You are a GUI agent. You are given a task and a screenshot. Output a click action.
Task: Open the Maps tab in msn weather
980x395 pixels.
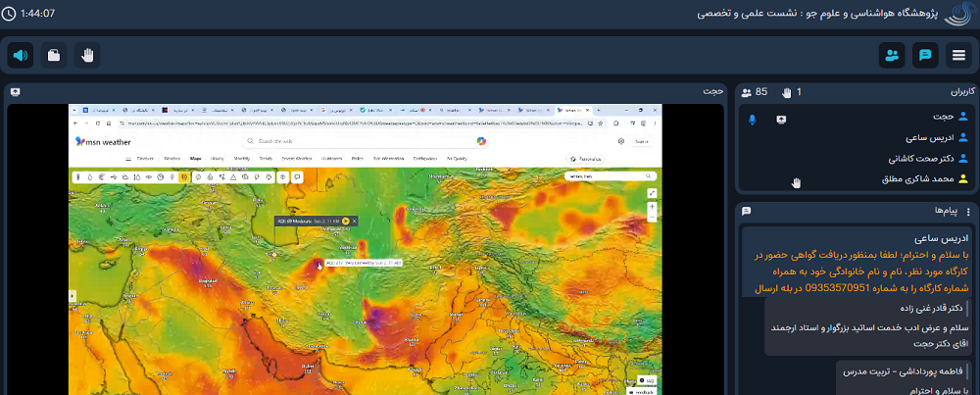196,159
